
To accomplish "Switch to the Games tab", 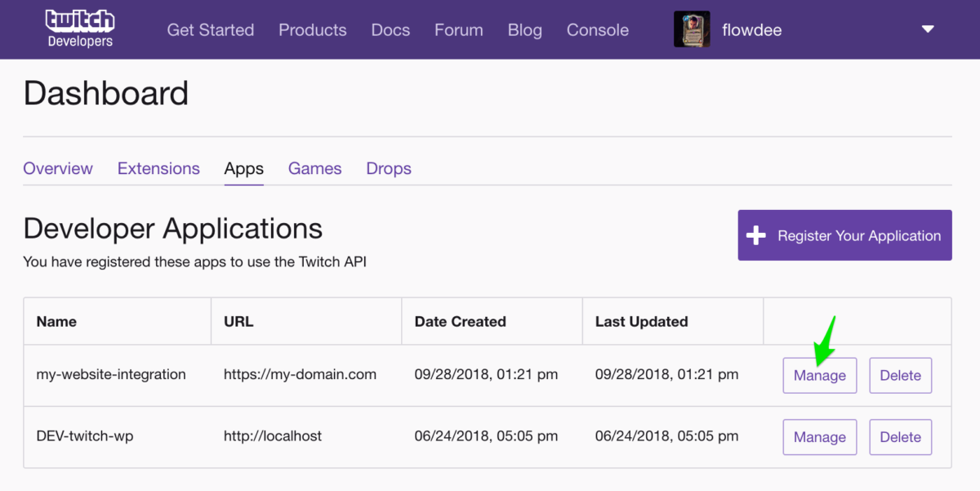I will coord(315,168).
